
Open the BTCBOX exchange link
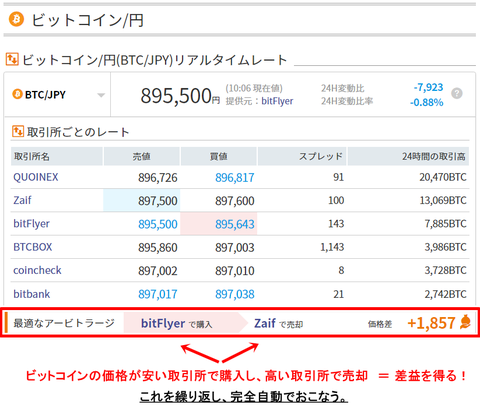pos(33,247)
